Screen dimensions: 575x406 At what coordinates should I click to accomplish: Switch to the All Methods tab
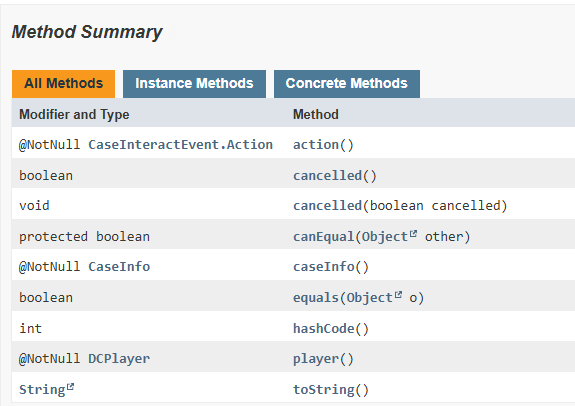63,84
